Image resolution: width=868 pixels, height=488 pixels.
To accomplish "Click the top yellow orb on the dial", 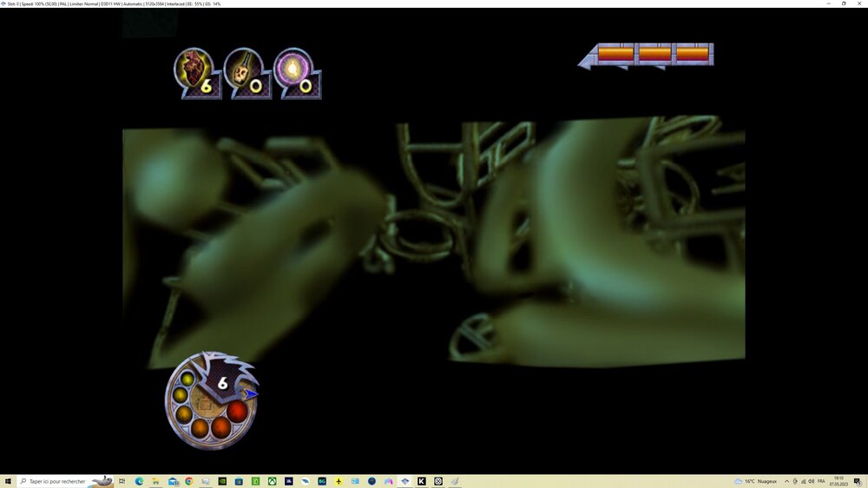I will (x=187, y=379).
